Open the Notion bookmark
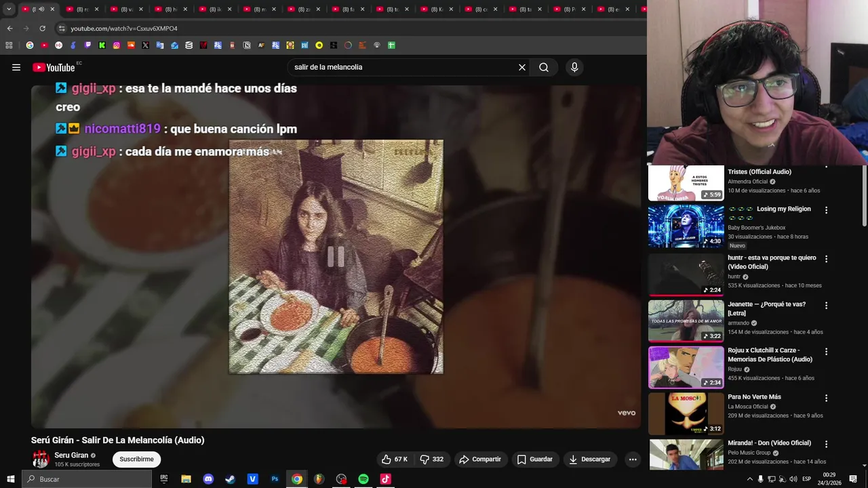 [x=247, y=45]
